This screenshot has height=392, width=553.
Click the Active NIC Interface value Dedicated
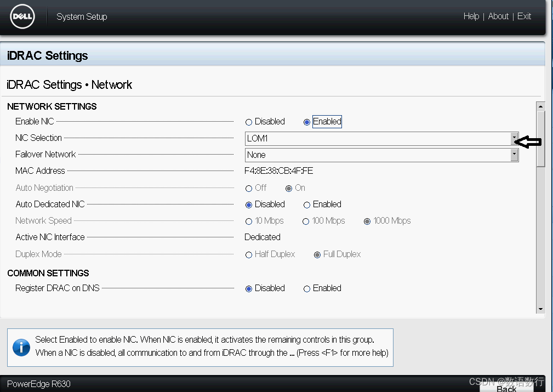[x=263, y=237]
